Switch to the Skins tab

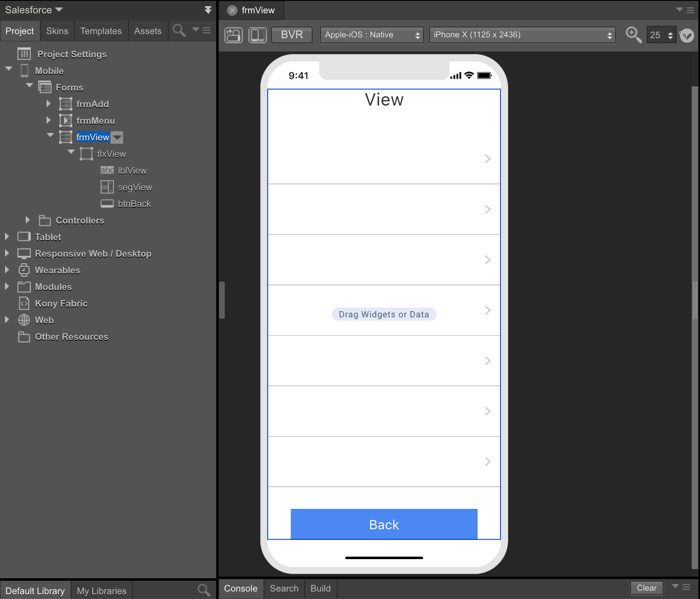(x=57, y=30)
